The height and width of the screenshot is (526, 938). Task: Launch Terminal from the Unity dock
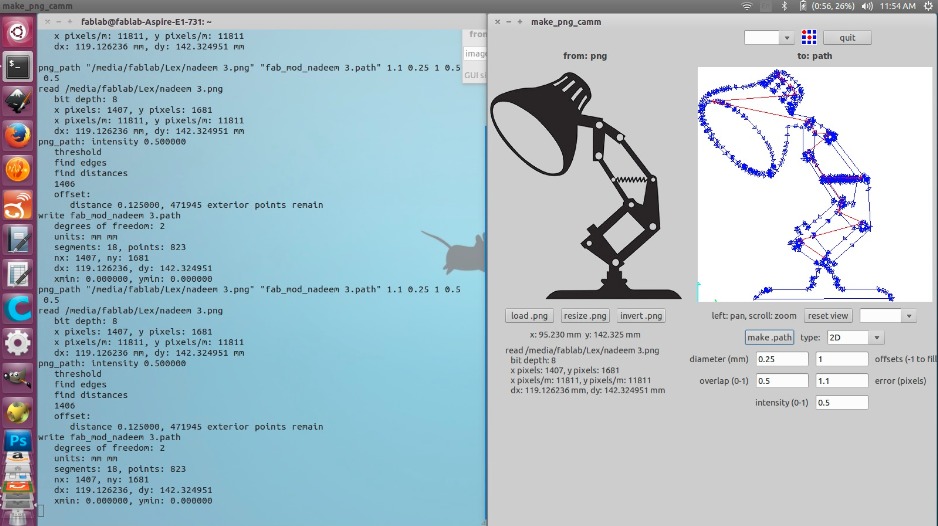pyautogui.click(x=17, y=66)
